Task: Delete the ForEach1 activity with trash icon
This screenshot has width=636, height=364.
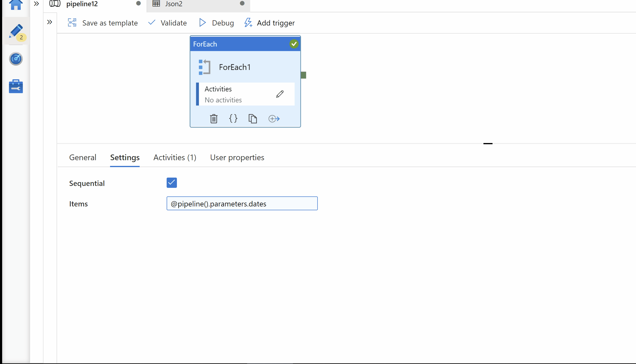Action: click(213, 118)
